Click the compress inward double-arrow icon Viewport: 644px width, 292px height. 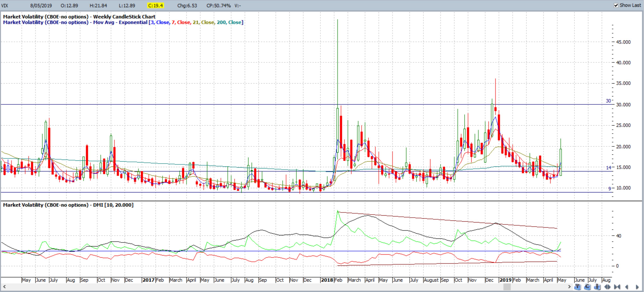tap(617, 287)
